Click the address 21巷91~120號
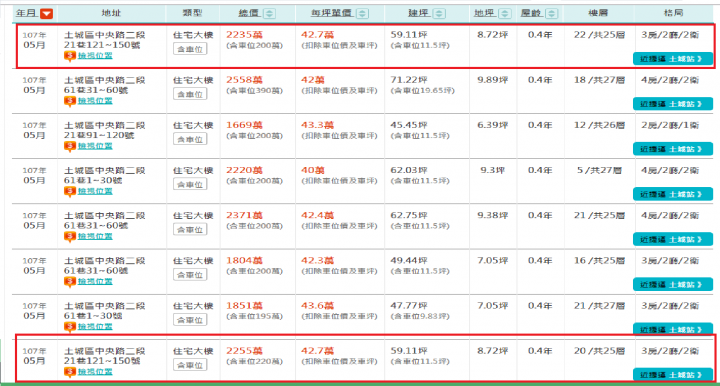Image resolution: width=720 pixels, height=386 pixels. point(99,135)
